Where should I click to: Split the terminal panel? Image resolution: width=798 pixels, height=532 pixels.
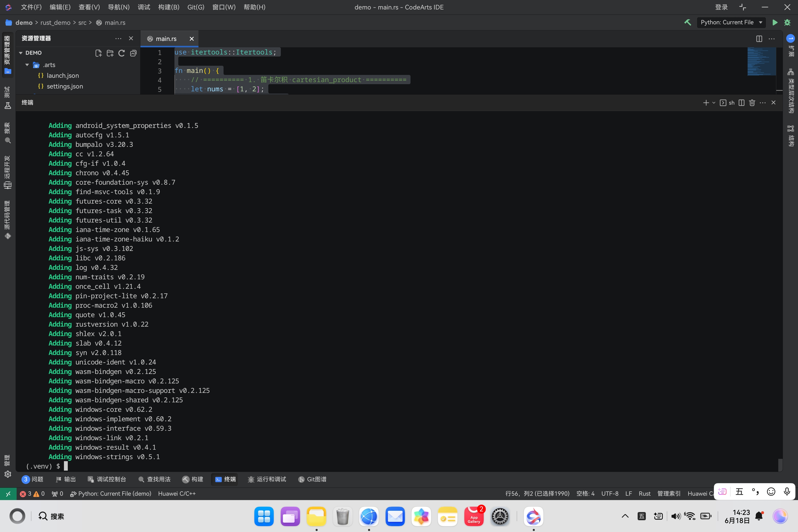(x=741, y=103)
